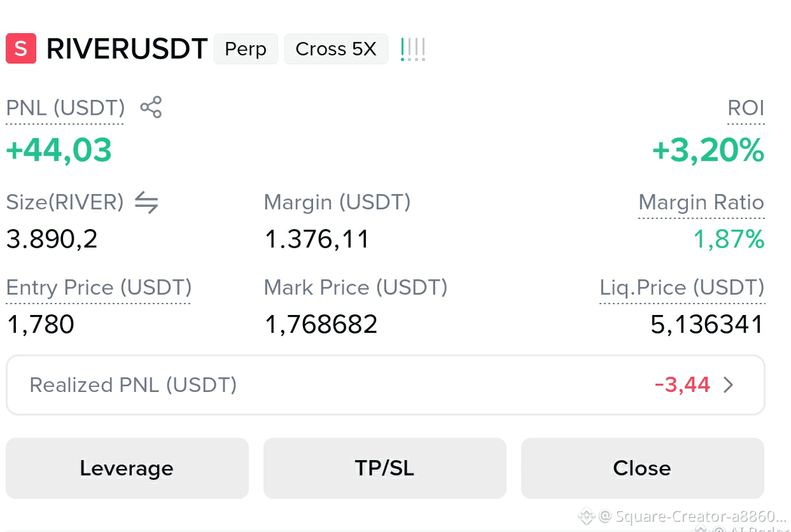The image size is (791, 532).
Task: Tap the Margin Ratio label
Action: click(x=701, y=202)
